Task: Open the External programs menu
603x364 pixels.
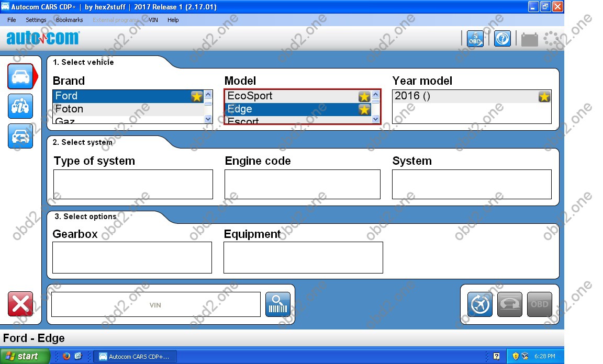Action: 116,20
